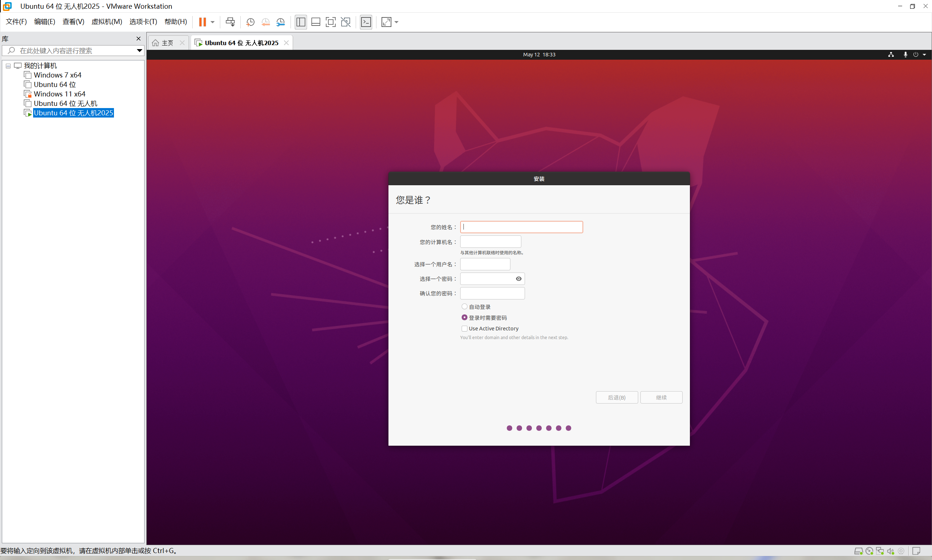Collapse the 我的计算机 tree node

coord(8,65)
